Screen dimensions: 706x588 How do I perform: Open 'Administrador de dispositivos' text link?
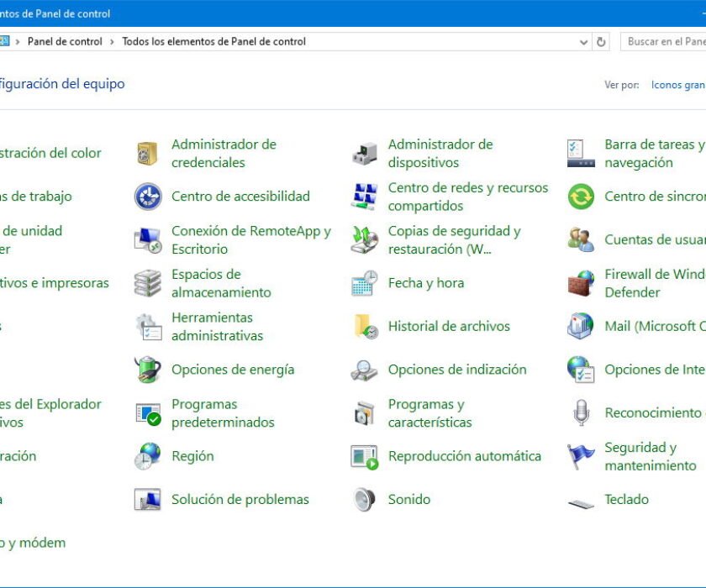point(440,154)
